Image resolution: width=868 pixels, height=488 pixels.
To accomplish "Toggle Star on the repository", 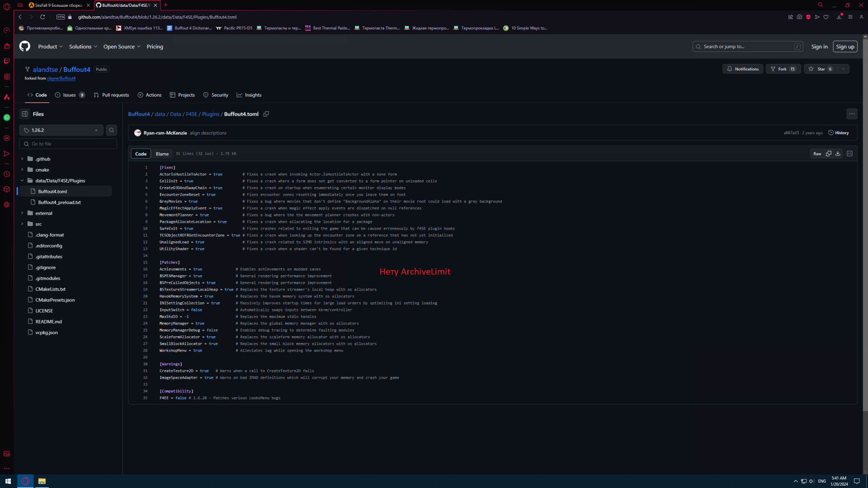I will pyautogui.click(x=821, y=69).
